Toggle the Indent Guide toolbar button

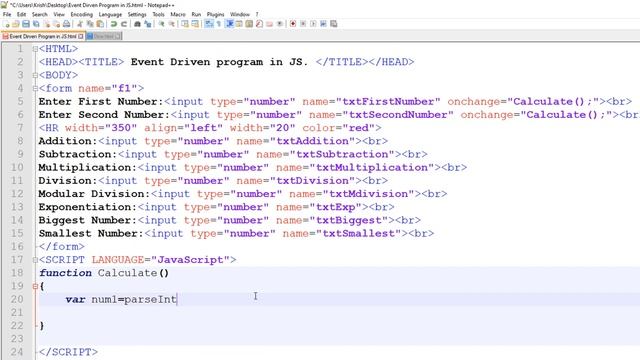229,24
